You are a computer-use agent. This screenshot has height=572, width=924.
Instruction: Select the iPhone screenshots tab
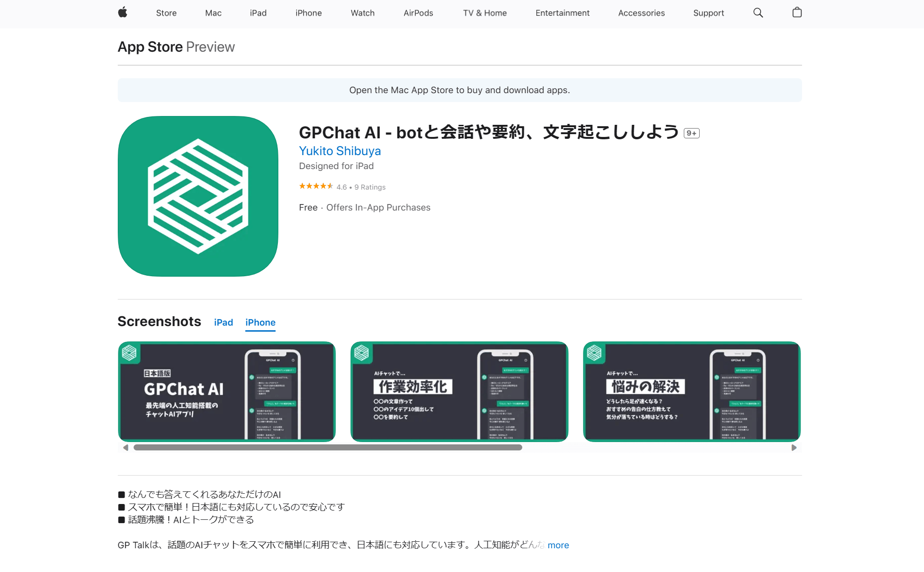(260, 322)
